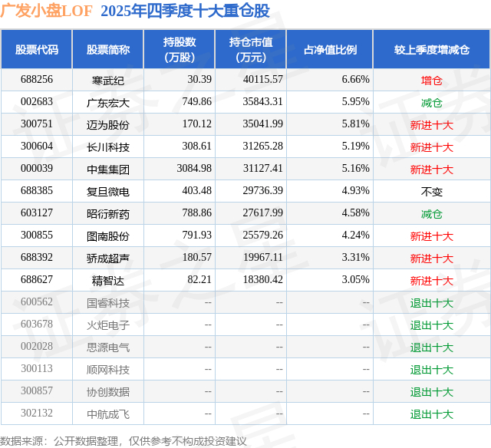Select stock code 688627

coord(37,279)
